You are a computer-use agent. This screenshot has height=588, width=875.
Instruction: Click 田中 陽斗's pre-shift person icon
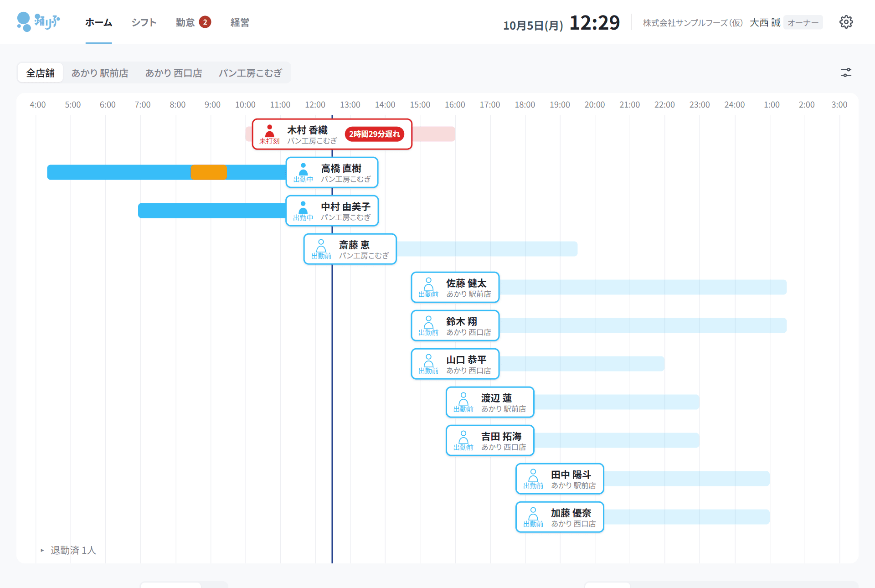click(x=533, y=476)
